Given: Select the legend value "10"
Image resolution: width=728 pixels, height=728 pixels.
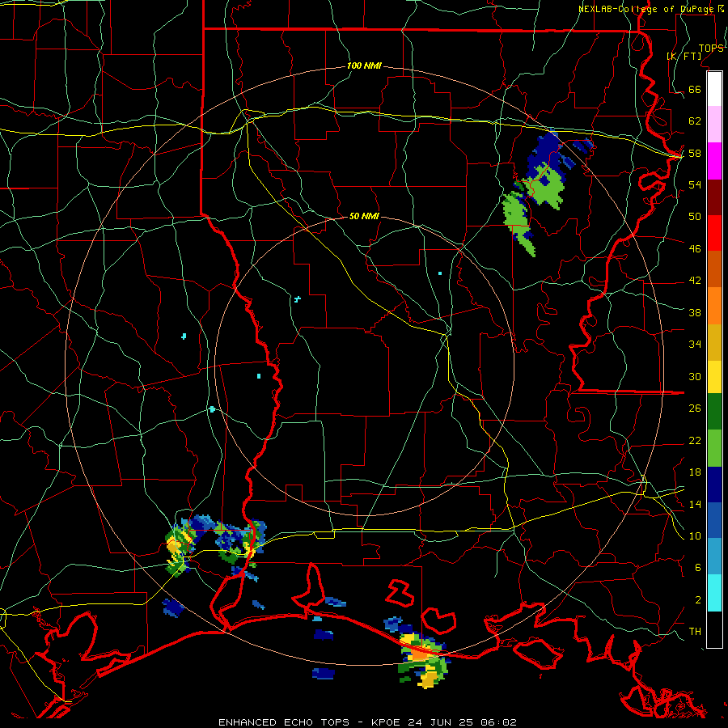Looking at the screenshot, I should (695, 536).
